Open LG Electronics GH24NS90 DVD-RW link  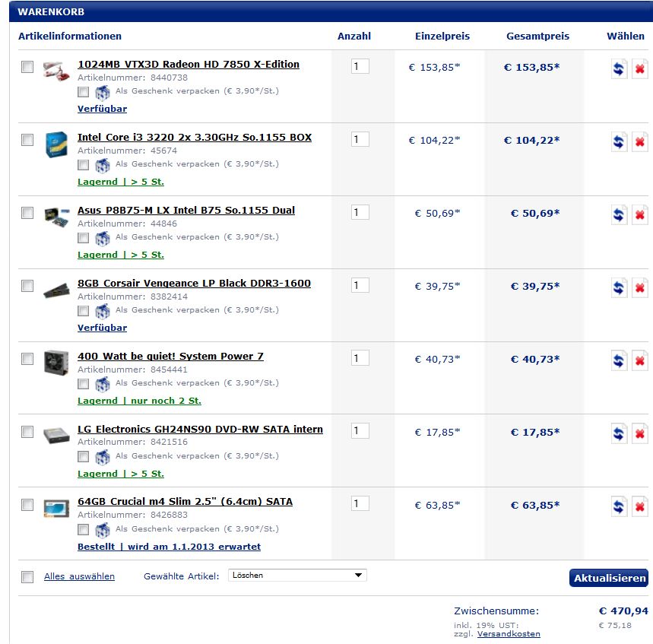[x=200, y=429]
